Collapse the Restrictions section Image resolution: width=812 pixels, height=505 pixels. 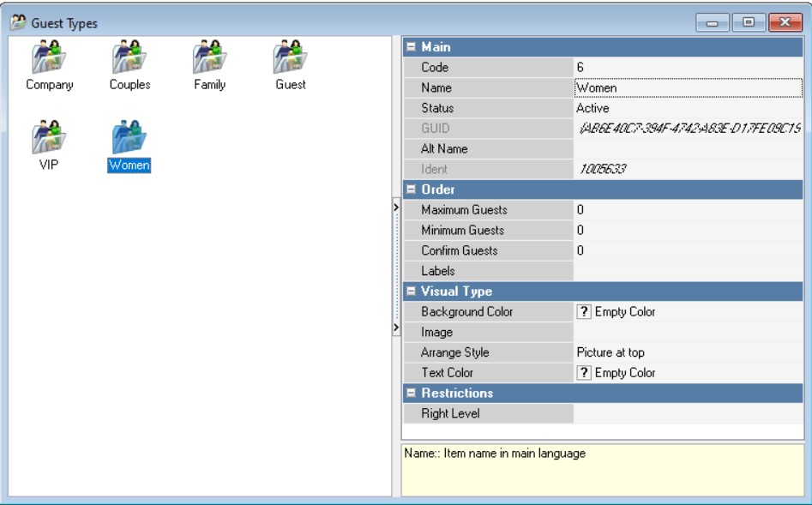[412, 394]
